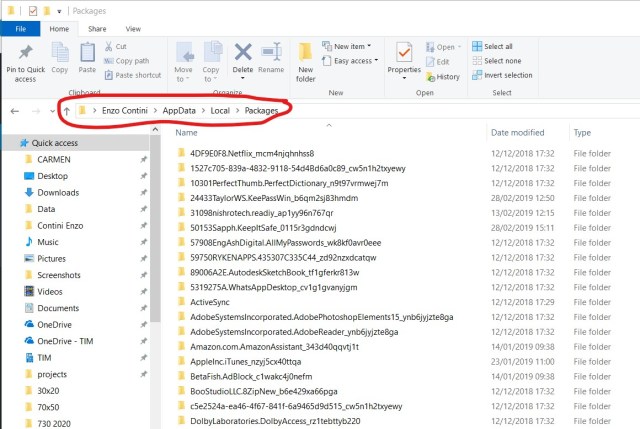Click the Up arrow navigation button
Viewport: 640px width, 429px height.
(x=67, y=109)
